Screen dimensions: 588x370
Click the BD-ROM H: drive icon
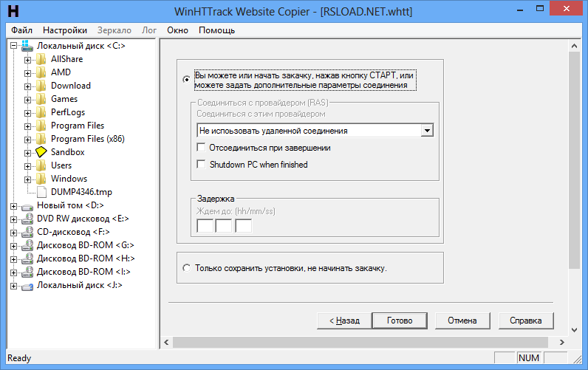click(27, 258)
